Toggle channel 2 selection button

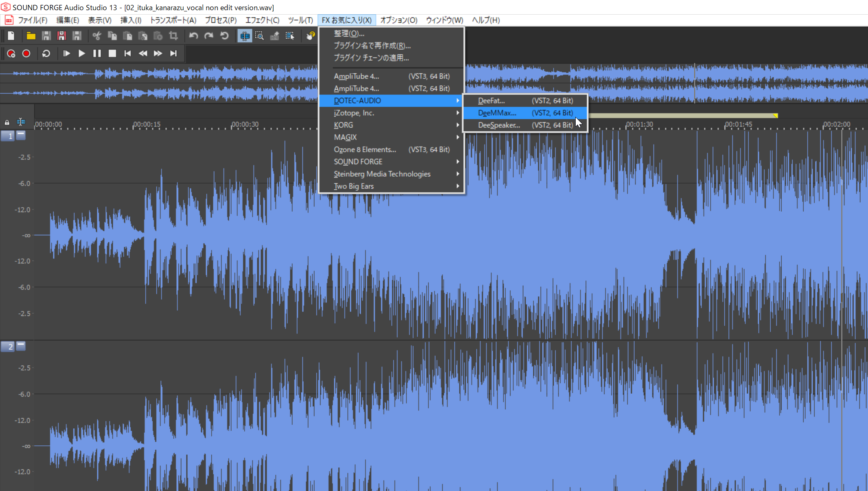(8, 346)
